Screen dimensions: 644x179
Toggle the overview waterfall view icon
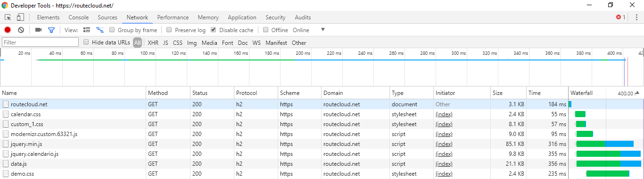click(x=99, y=30)
